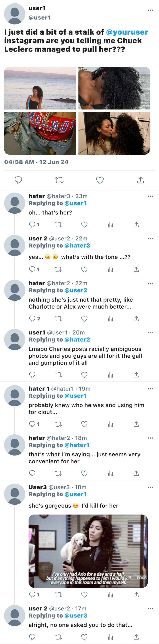The height and width of the screenshot is (644, 159).
Task: Retweet the main tweet by user1
Action: [x=59, y=180]
